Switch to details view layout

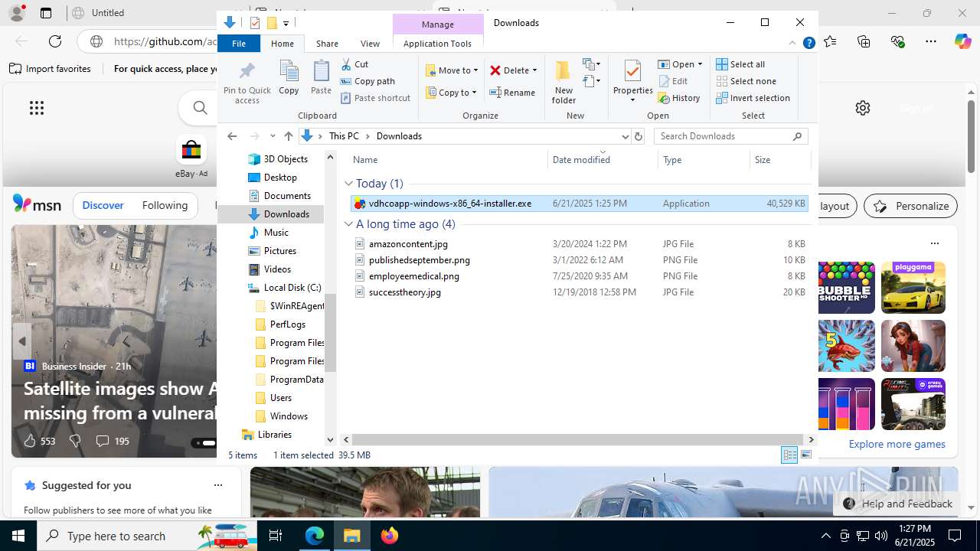point(789,455)
